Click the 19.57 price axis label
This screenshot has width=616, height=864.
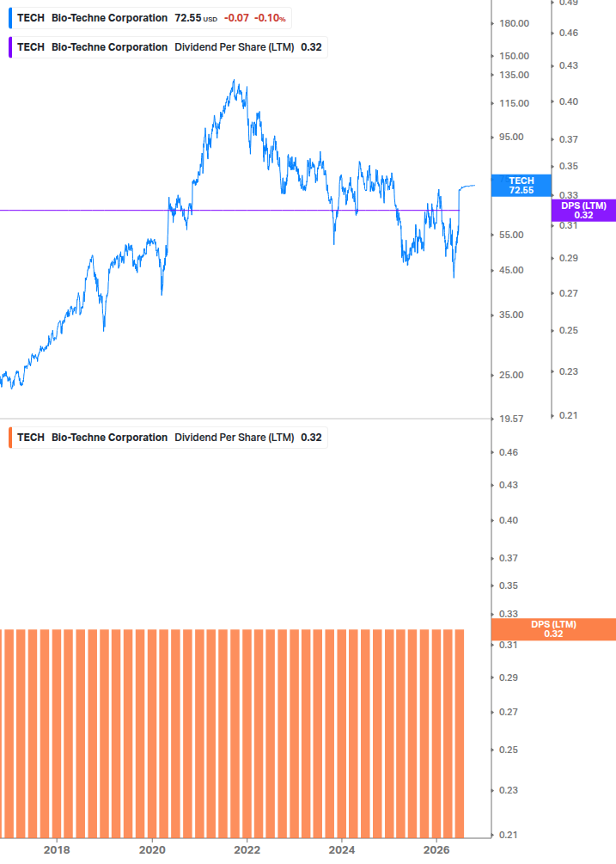tap(511, 420)
